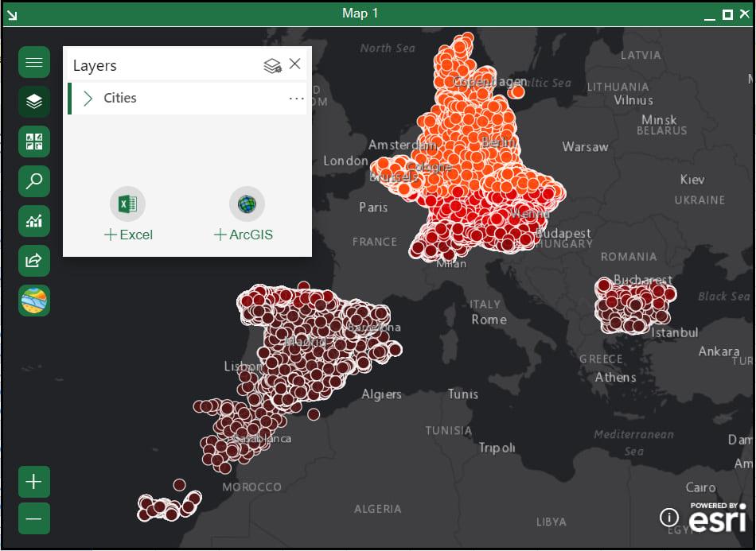Screen dimensions: 756x551
Task: Add a layer via the +ArcGIS link
Action: click(242, 235)
